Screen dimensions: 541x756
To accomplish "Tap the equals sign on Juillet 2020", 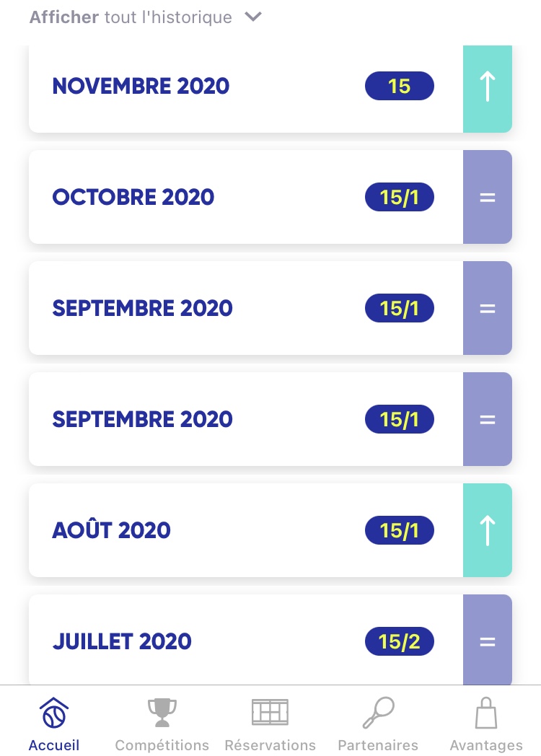I will coord(488,641).
